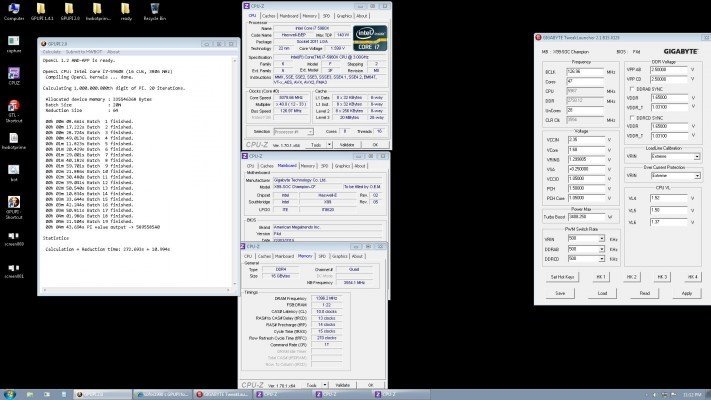Viewport: 711px width, 400px height.
Task: Click the Read button in Tweak Launcher
Action: 644,293
